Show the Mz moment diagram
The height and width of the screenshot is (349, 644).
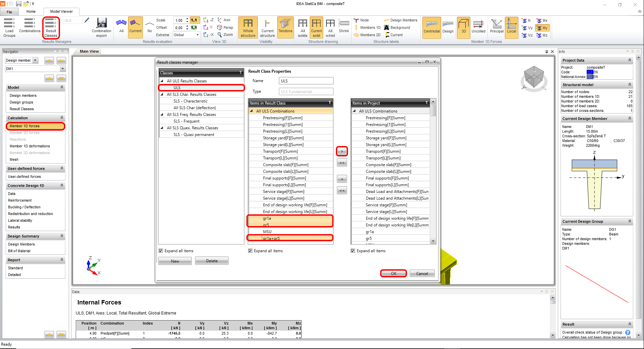[x=542, y=35]
